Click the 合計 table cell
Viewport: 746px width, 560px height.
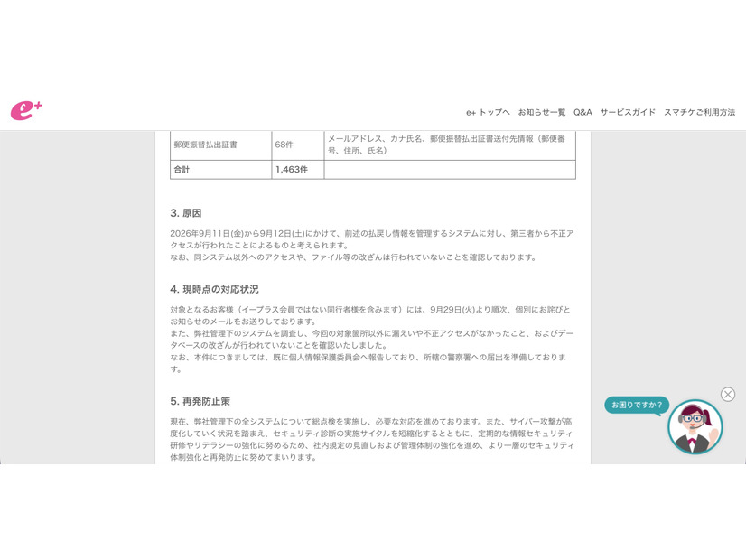point(220,170)
